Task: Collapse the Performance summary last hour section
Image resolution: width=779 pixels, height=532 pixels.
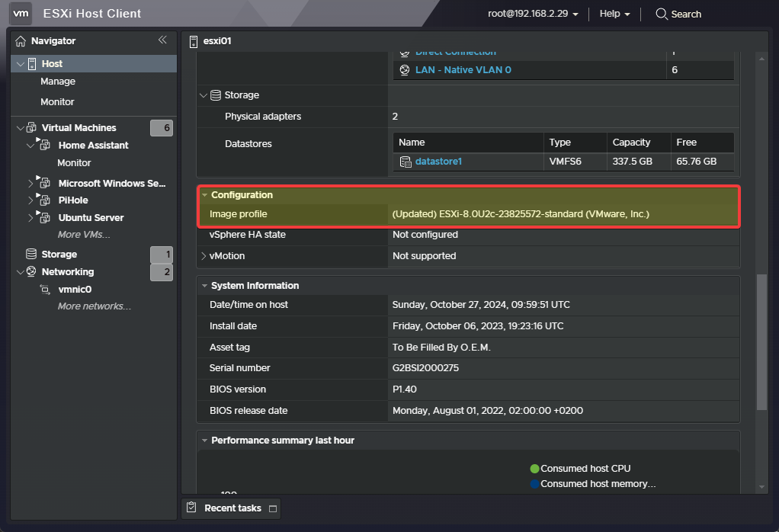Action: [x=204, y=440]
